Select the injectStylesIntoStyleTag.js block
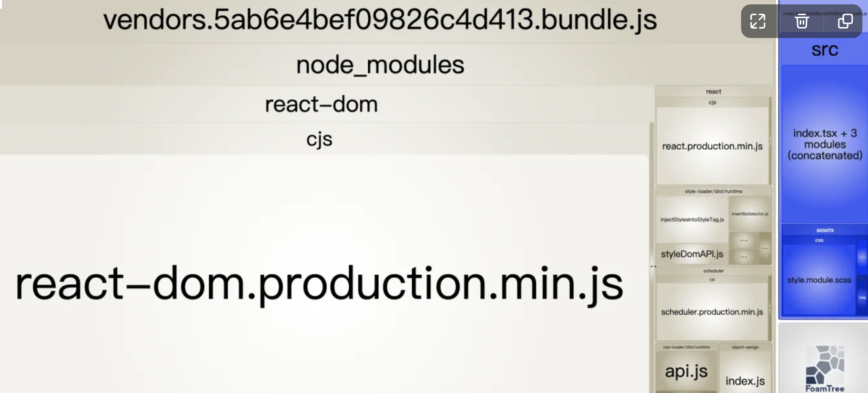 [x=692, y=219]
